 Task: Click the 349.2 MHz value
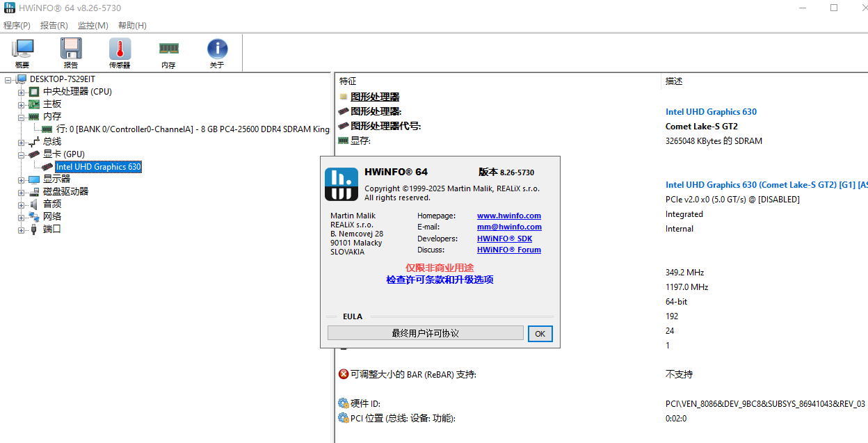[684, 273]
